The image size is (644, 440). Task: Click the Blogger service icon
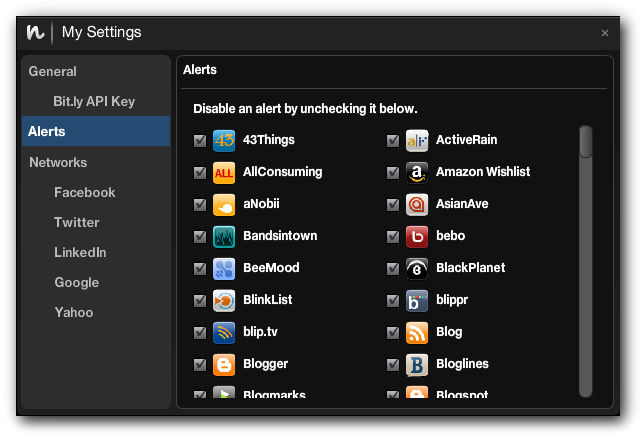tap(224, 365)
